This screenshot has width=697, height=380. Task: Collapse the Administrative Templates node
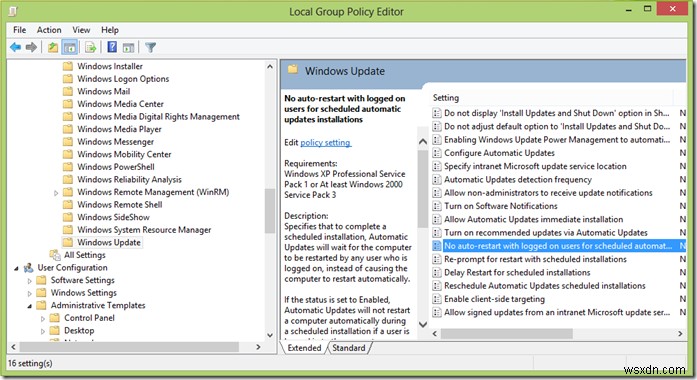pos(30,306)
